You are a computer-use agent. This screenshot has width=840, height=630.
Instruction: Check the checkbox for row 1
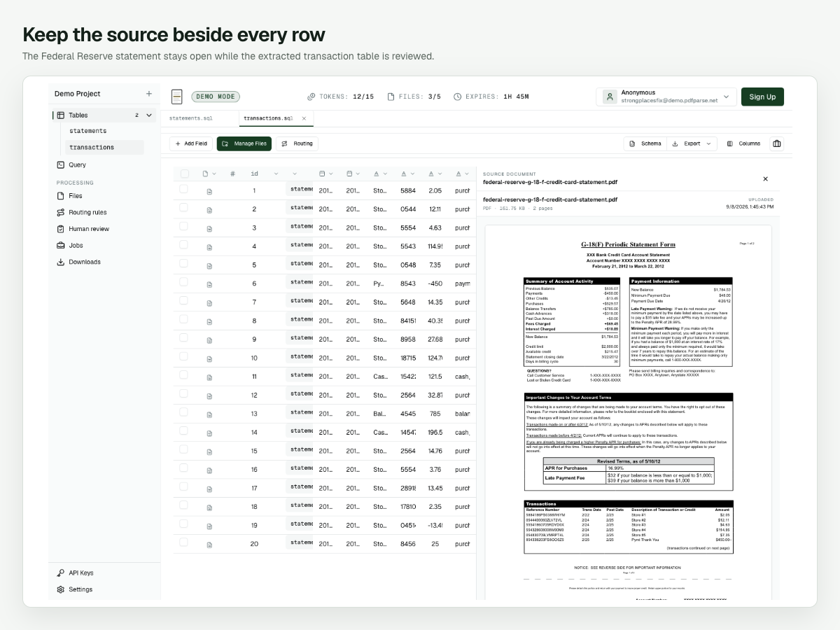[183, 189]
